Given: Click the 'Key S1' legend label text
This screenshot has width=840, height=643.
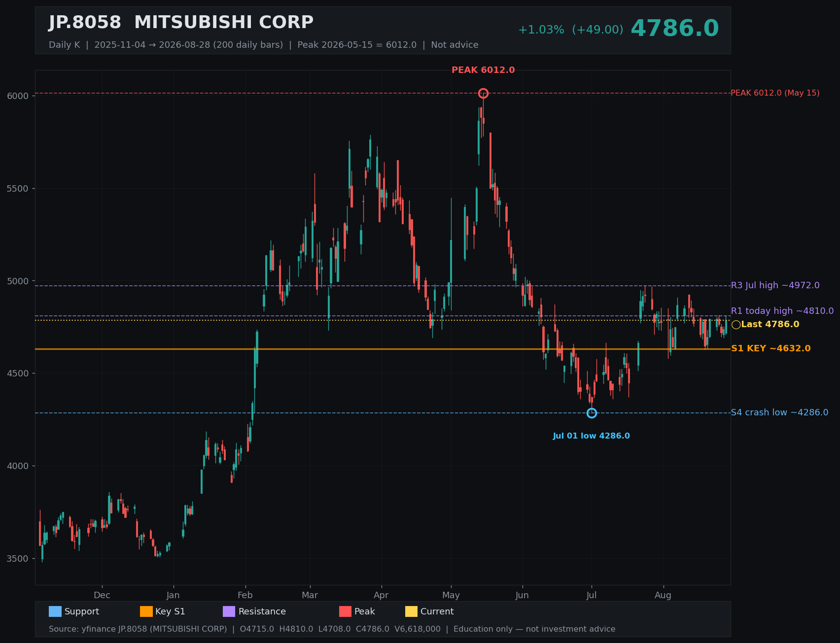Looking at the screenshot, I should pos(170,611).
